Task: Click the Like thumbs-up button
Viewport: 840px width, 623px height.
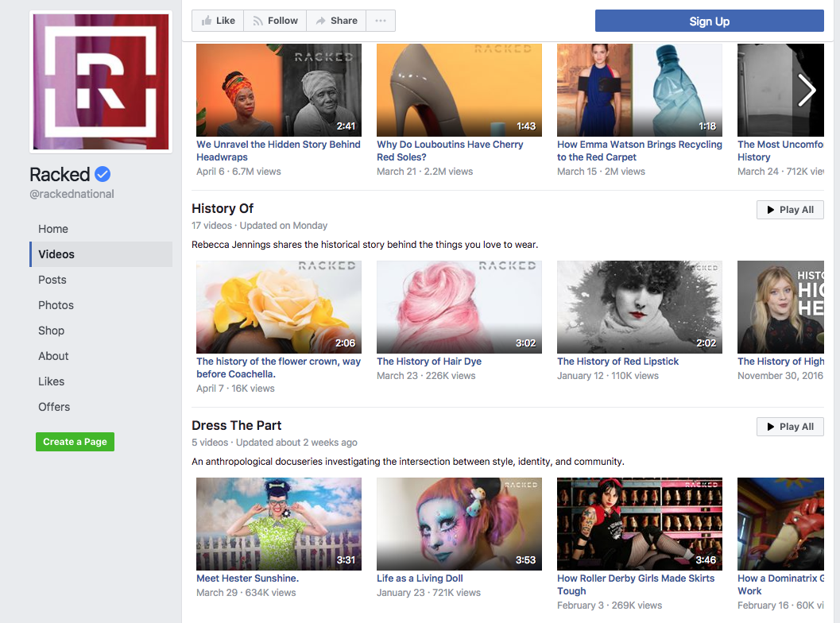Action: 218,21
